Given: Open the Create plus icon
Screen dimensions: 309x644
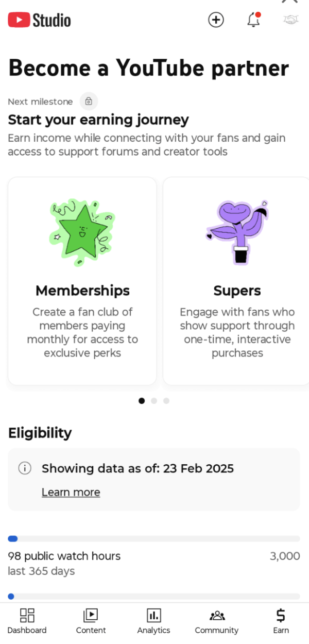Looking at the screenshot, I should (x=216, y=20).
